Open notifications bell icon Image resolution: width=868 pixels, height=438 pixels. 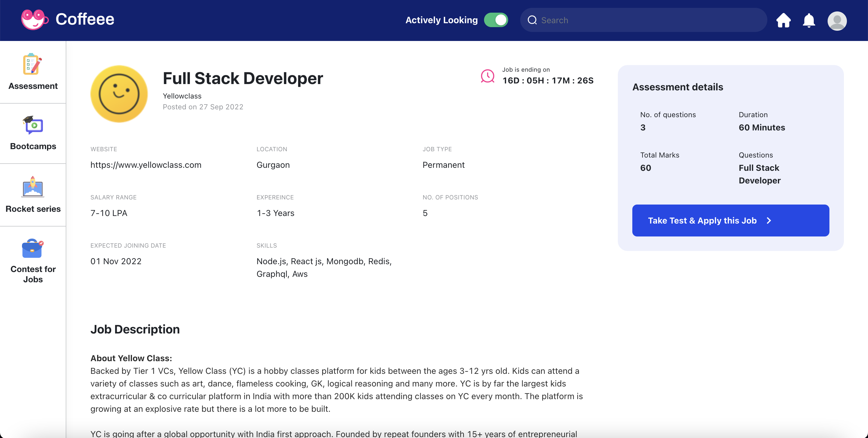point(809,20)
